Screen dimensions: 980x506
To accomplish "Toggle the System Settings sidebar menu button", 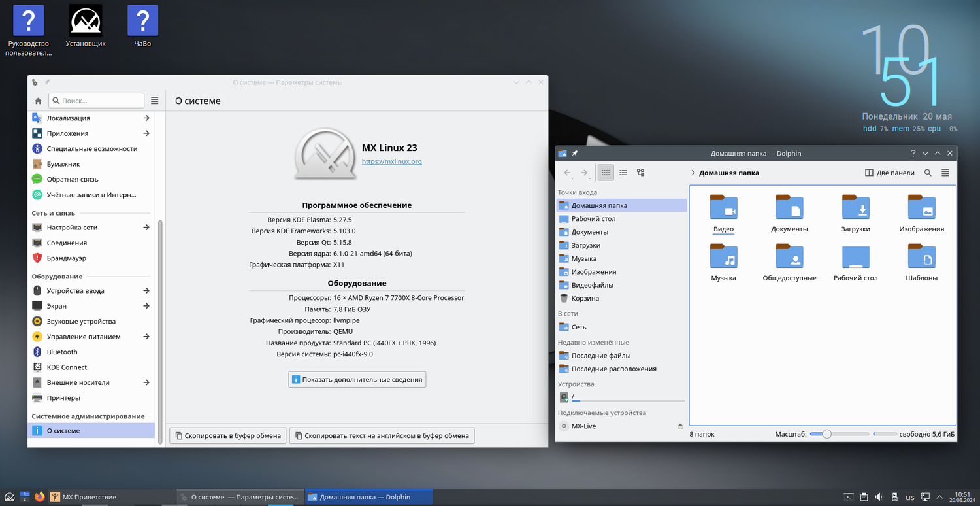I will point(155,101).
